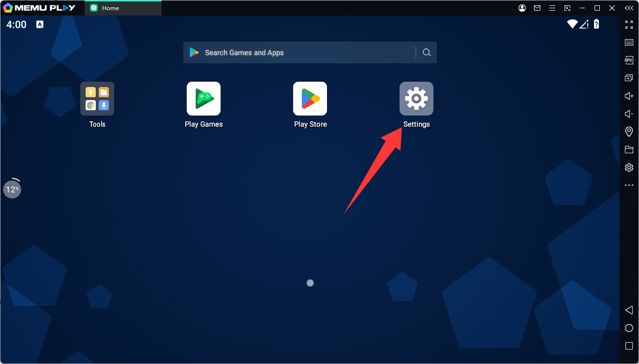This screenshot has width=639, height=364.
Task: Open MEmu emulator settings gear
Action: pos(629,167)
